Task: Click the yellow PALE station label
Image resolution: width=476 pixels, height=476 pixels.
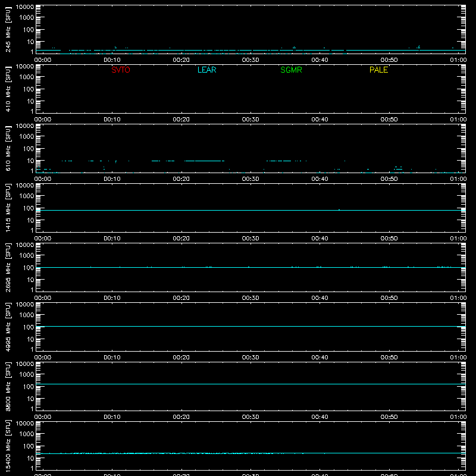Action: (378, 70)
